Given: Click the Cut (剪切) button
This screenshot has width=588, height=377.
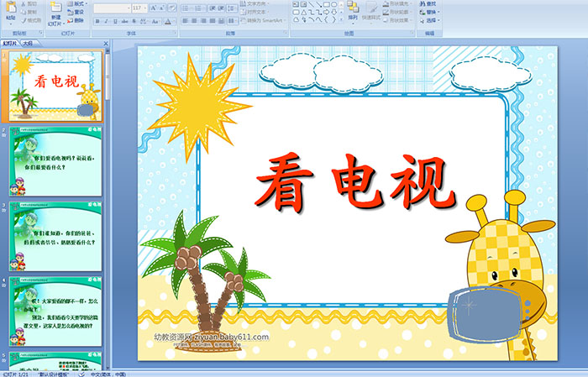Looking at the screenshot, I should coord(29,3).
